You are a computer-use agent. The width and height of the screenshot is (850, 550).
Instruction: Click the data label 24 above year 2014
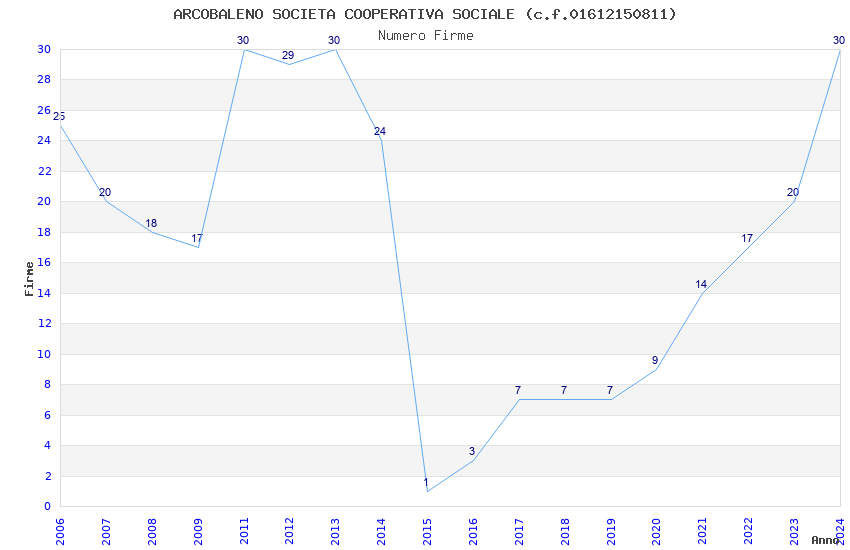(x=379, y=131)
